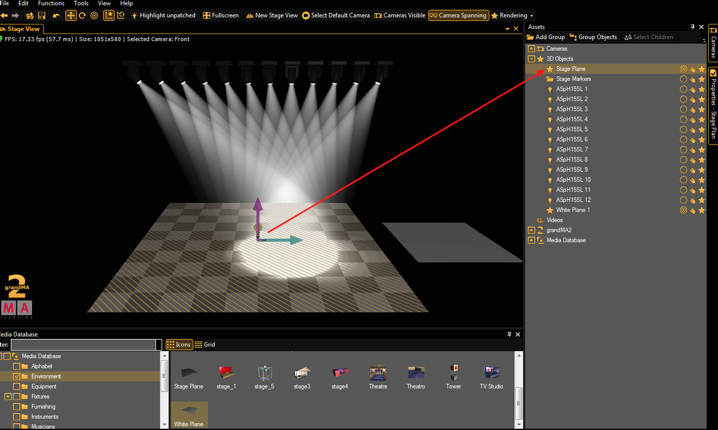718x430 pixels.
Task: Check the Environment folder checkbox
Action: click(18, 377)
